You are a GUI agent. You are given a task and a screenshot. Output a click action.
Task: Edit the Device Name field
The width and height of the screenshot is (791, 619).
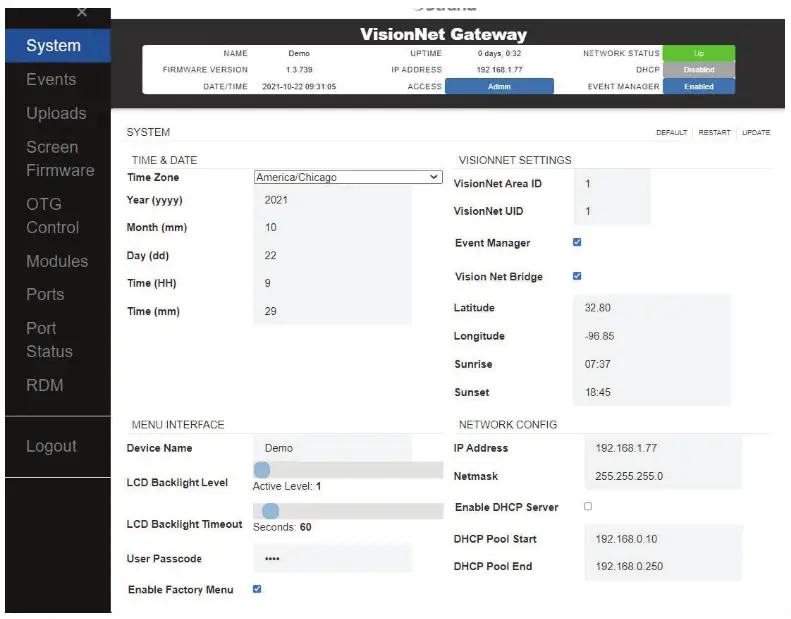pos(332,448)
